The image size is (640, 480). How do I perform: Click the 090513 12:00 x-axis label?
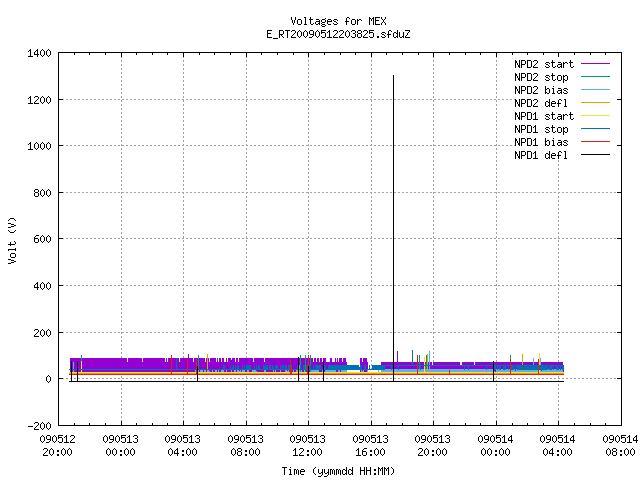tap(307, 446)
